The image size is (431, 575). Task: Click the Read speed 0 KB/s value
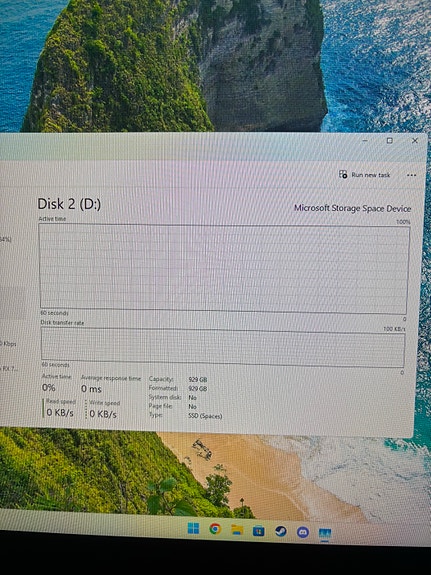point(60,413)
